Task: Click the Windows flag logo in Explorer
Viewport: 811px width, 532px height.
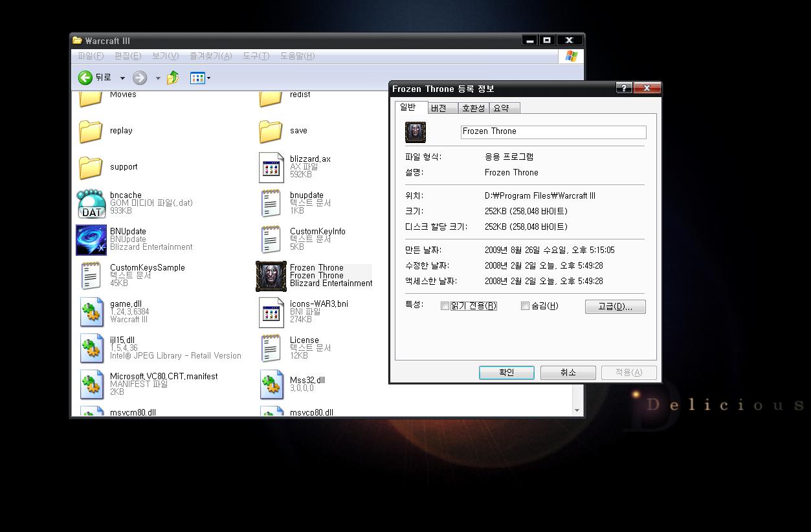Action: [x=571, y=56]
